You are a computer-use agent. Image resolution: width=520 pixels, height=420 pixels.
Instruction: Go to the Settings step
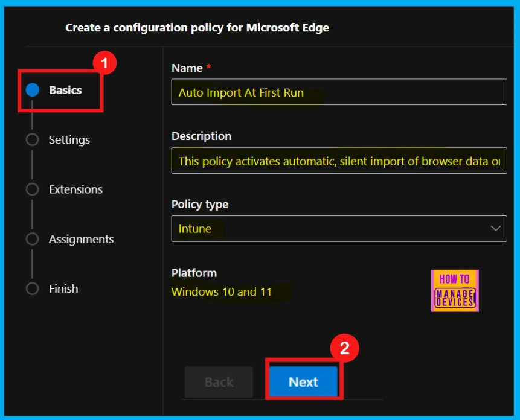coord(69,140)
